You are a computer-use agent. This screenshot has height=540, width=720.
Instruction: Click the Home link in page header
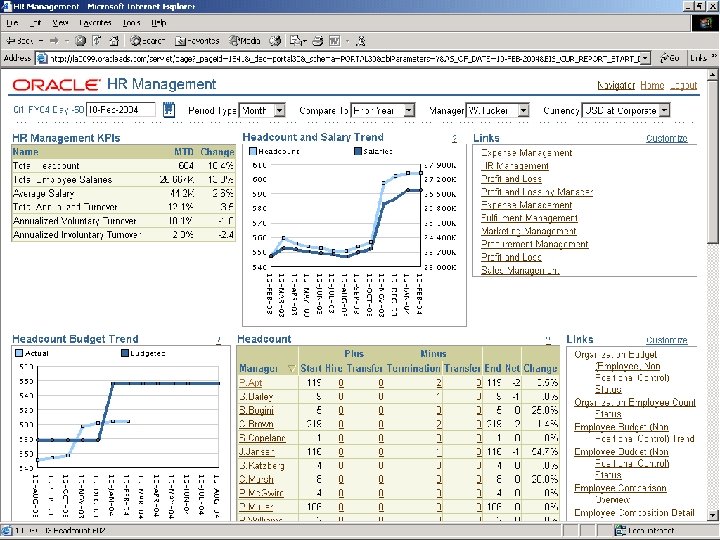pos(652,85)
